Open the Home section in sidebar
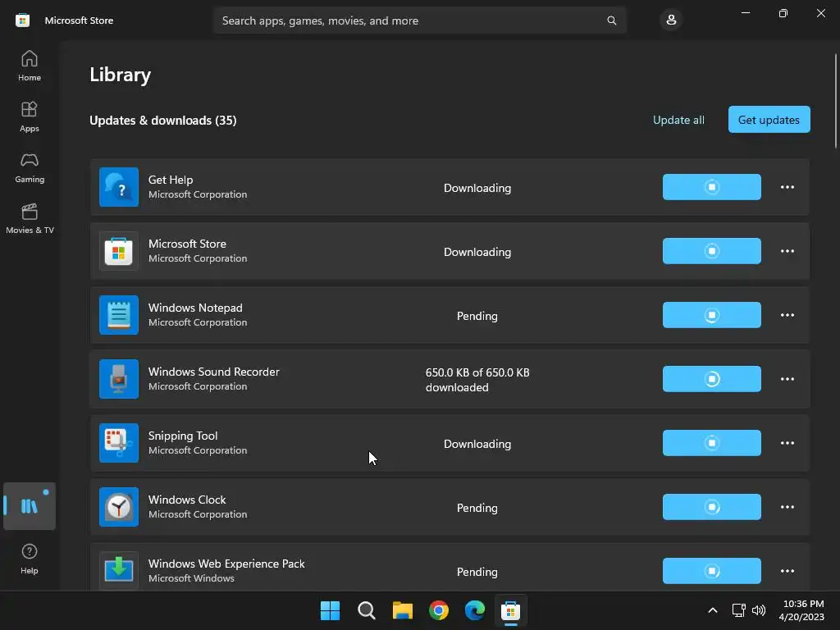The height and width of the screenshot is (630, 840). pyautogui.click(x=30, y=66)
